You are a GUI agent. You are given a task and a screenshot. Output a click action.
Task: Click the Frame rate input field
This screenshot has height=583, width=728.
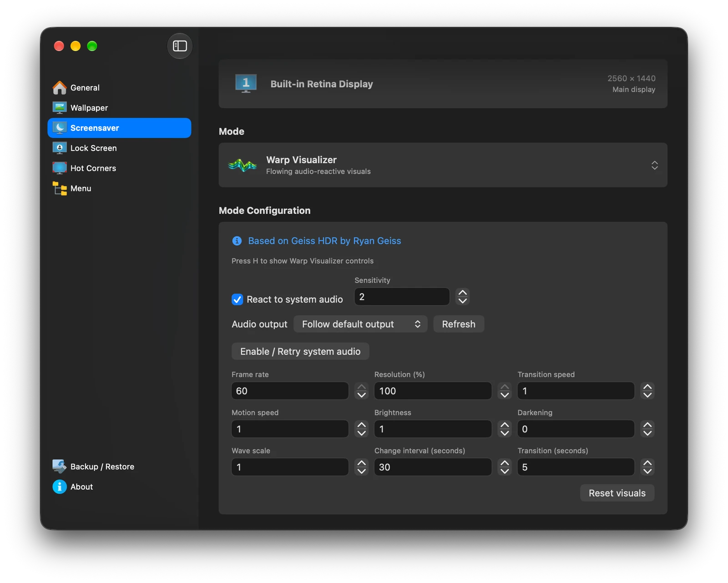pyautogui.click(x=290, y=391)
